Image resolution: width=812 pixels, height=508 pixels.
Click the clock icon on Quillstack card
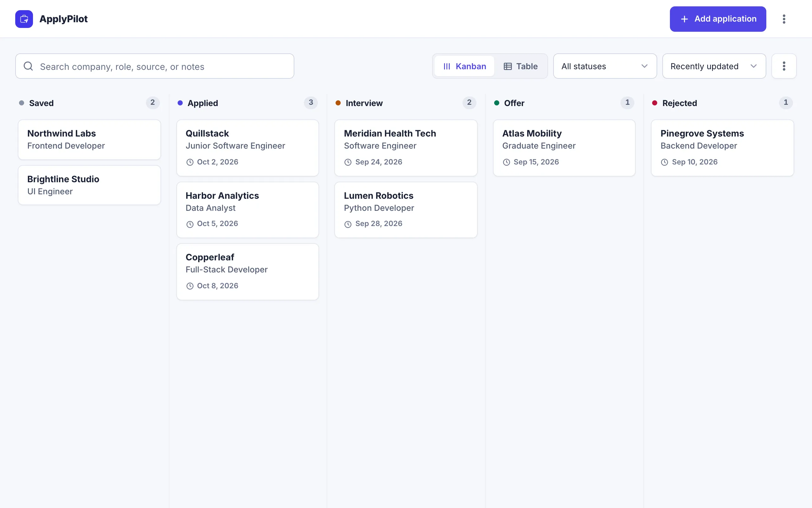(190, 162)
